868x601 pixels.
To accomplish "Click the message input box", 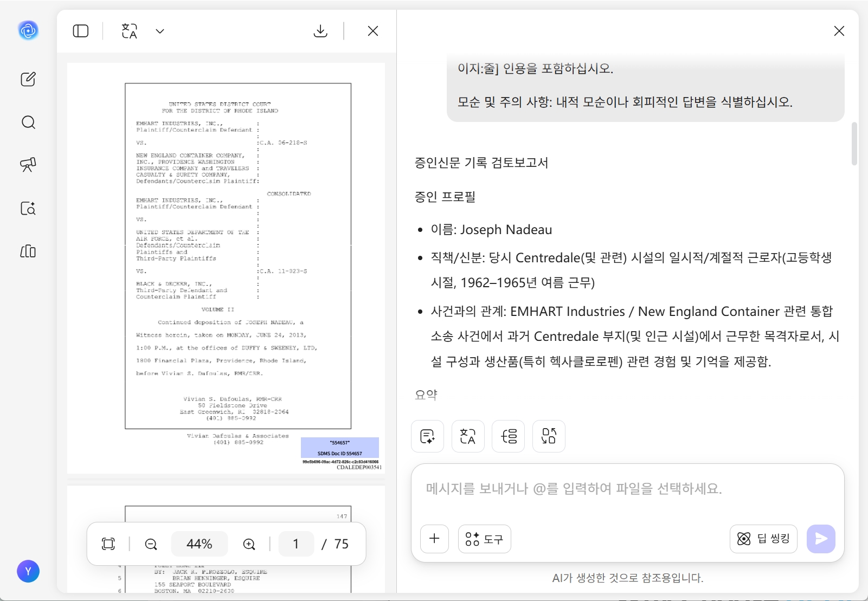I will (627, 489).
